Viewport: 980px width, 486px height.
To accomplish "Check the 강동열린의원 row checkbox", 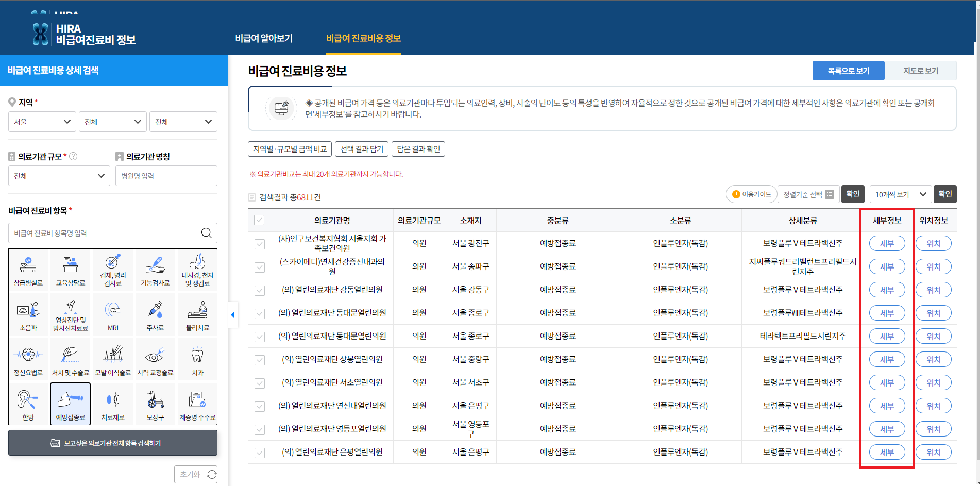I will tap(260, 290).
